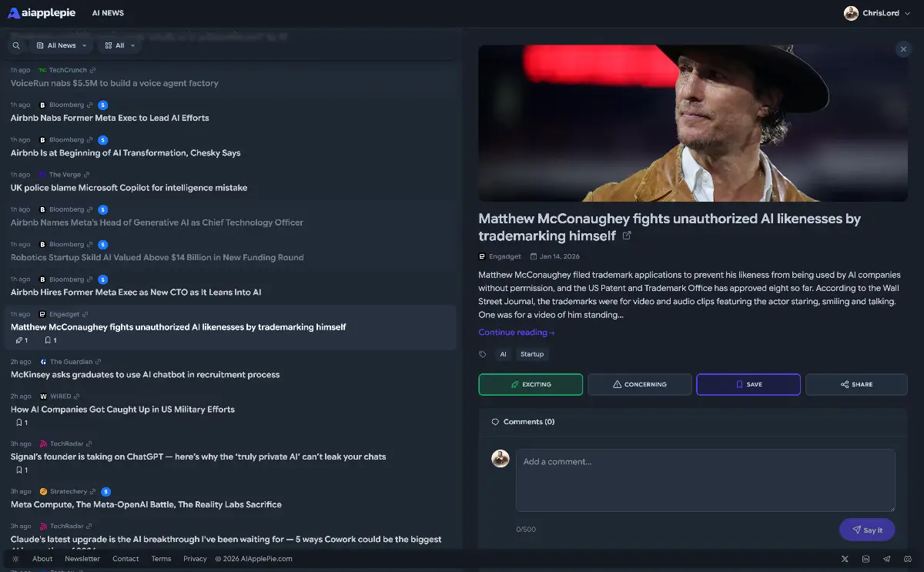Open McKinsey asks graduates article
The height and width of the screenshot is (572, 924).
coord(146,375)
